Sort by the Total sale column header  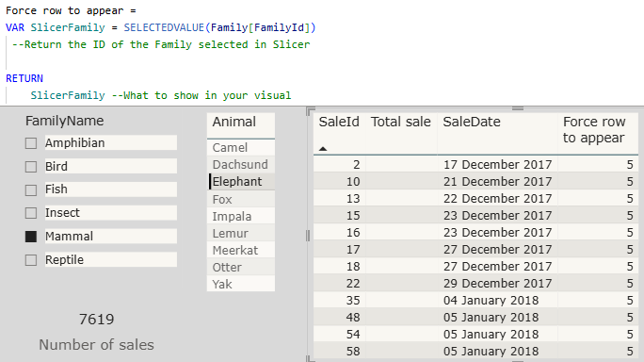(x=401, y=122)
